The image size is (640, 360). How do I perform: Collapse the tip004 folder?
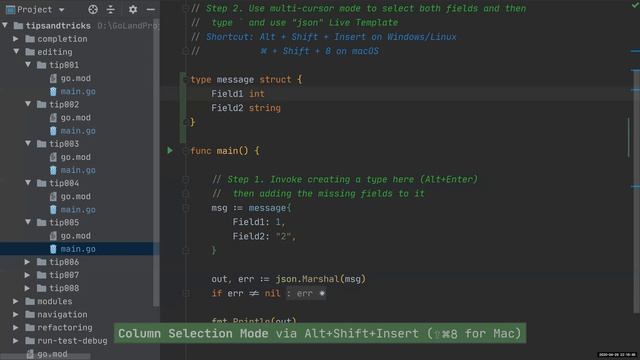[x=28, y=183]
